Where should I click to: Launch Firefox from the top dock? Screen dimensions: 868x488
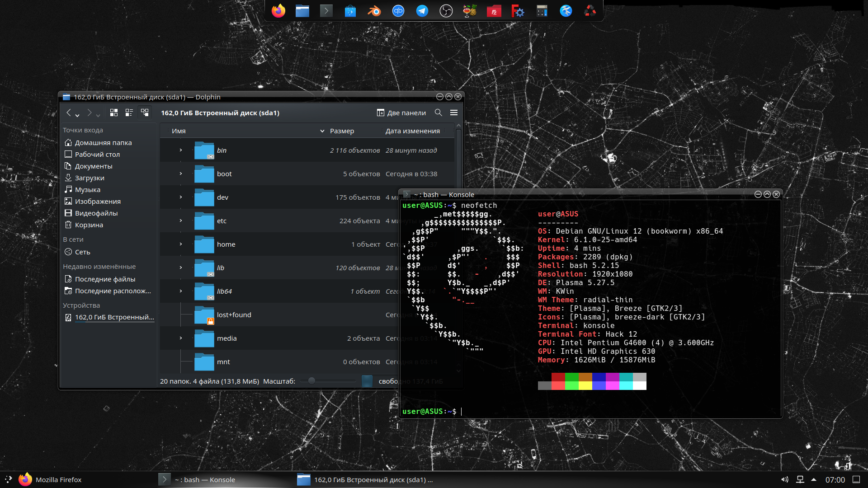click(278, 10)
